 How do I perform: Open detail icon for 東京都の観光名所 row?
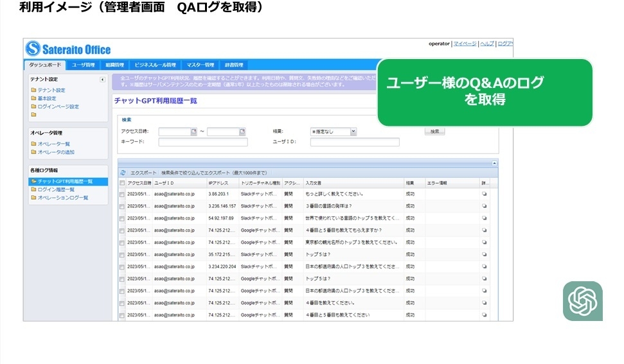(485, 242)
